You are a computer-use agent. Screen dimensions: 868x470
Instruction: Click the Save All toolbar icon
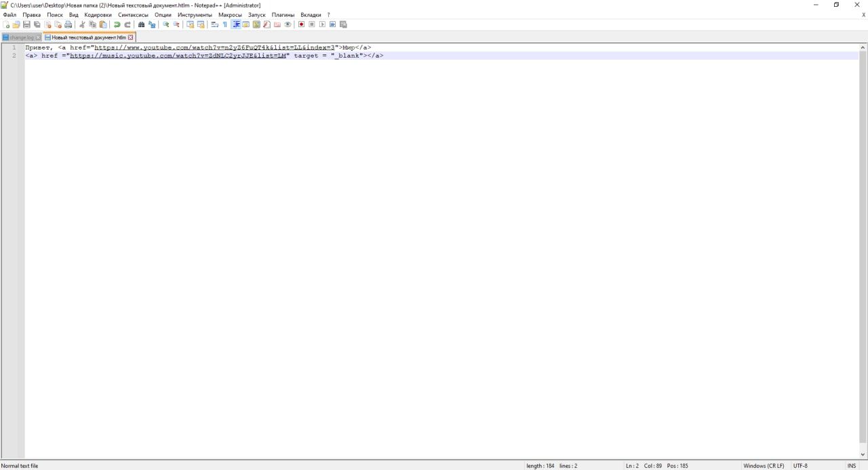pyautogui.click(x=37, y=24)
